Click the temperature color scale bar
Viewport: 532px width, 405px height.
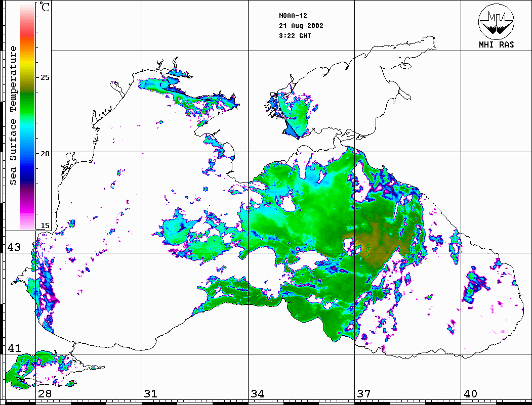(x=27, y=116)
